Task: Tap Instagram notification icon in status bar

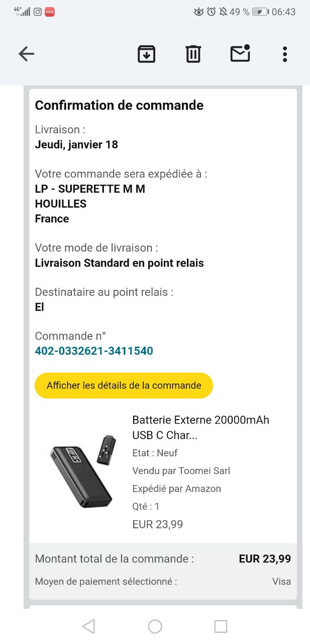Action: tap(38, 12)
